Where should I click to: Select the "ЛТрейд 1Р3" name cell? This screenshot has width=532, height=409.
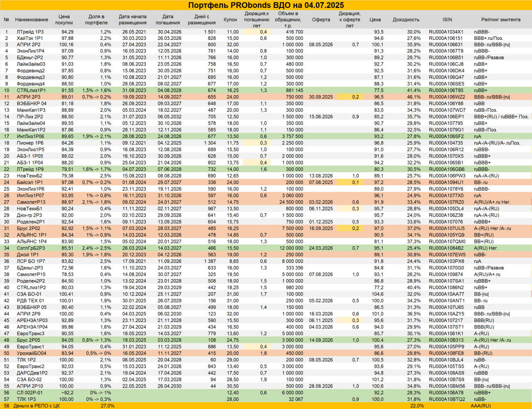click(x=30, y=32)
